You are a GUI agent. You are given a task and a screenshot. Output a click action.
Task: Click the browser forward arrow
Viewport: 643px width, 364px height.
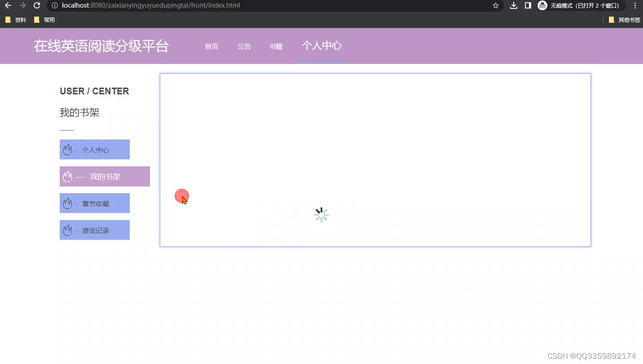(x=22, y=5)
